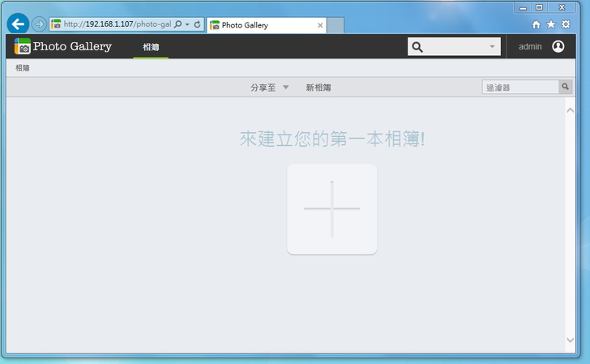Screen dimensions: 590x364
Task: Switch to the Photo Gallery browser tab
Action: coord(259,25)
